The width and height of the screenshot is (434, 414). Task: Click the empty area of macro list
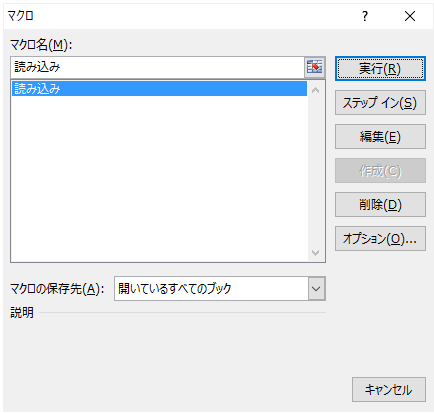(x=159, y=178)
